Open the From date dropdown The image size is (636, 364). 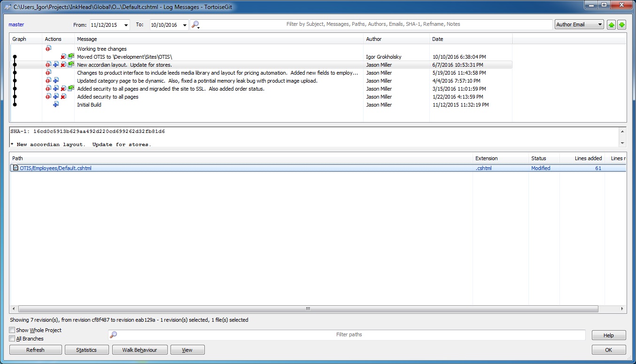click(x=125, y=25)
